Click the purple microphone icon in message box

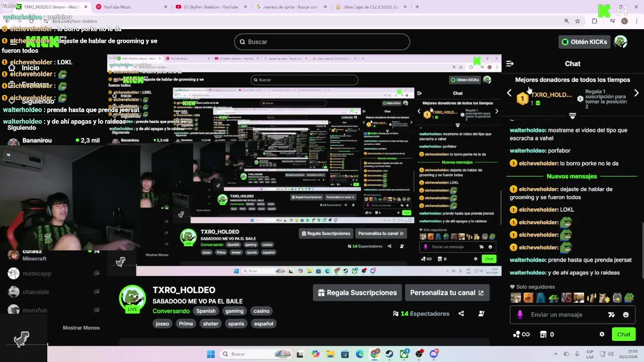click(x=520, y=315)
